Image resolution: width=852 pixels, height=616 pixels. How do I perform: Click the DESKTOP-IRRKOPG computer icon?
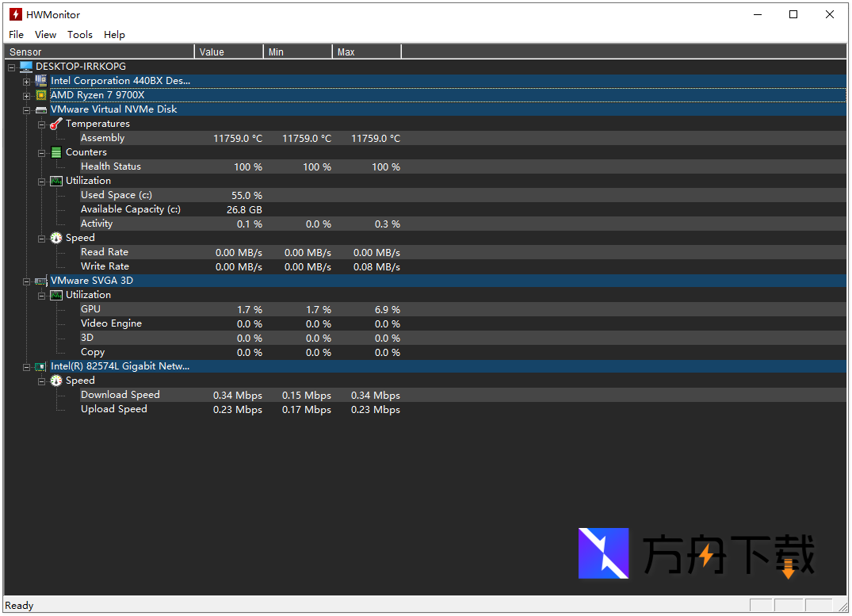coord(26,67)
